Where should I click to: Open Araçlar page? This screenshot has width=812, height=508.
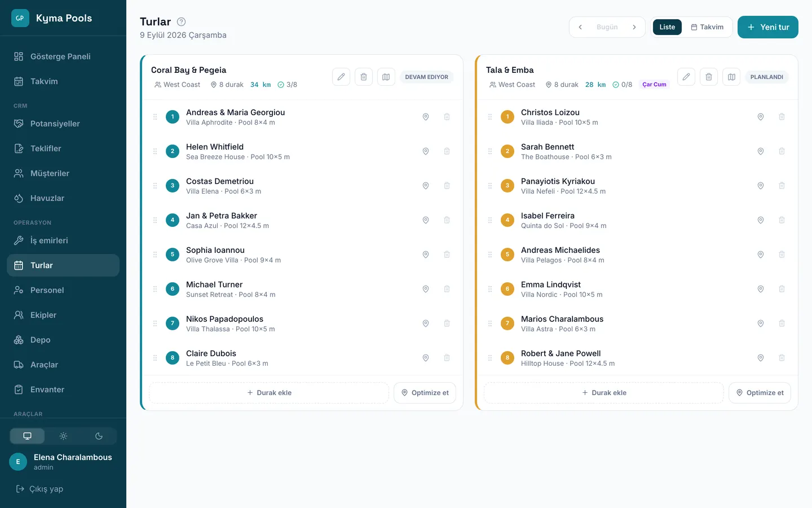(63, 365)
